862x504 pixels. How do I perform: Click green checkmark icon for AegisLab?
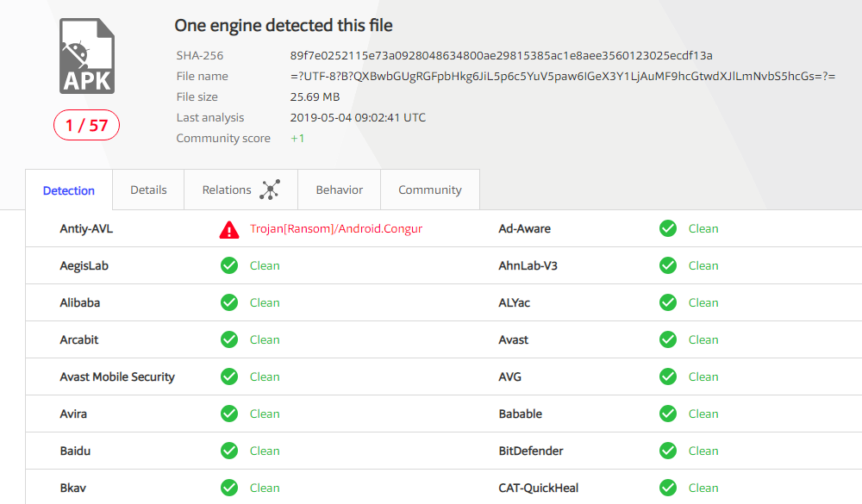229,265
